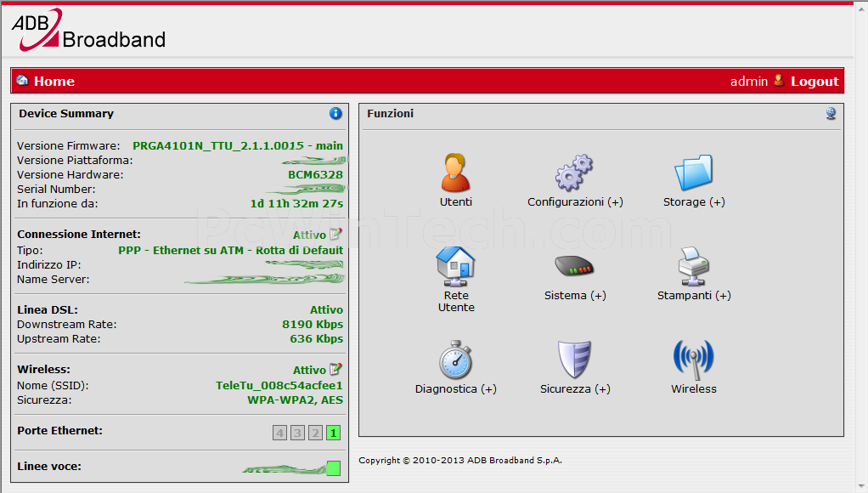Image resolution: width=868 pixels, height=493 pixels.
Task: Click the Linea DSL Attivo status
Action: click(x=326, y=309)
